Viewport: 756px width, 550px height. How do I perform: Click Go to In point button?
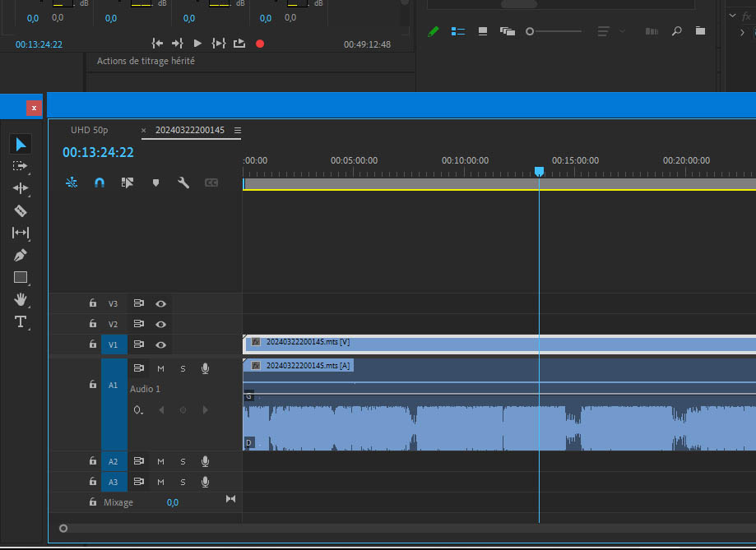[x=157, y=44]
